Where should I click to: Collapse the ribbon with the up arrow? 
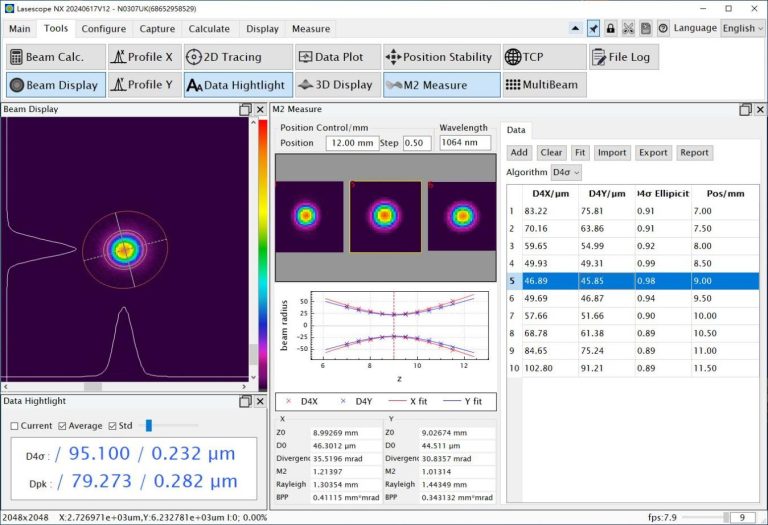tap(575, 28)
